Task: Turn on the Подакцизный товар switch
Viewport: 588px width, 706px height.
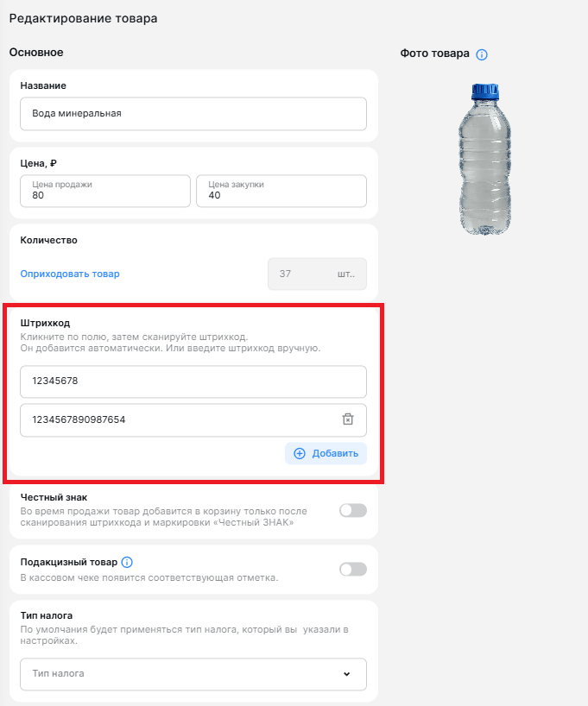Action: (x=353, y=569)
